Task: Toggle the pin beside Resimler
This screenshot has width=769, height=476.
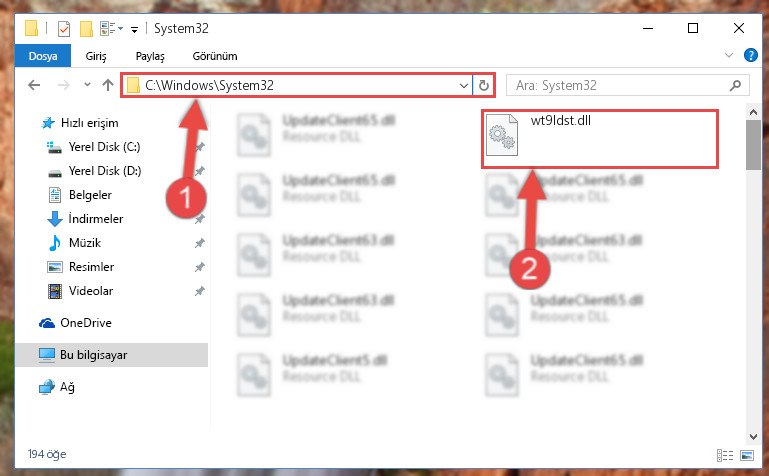Action: (x=200, y=267)
